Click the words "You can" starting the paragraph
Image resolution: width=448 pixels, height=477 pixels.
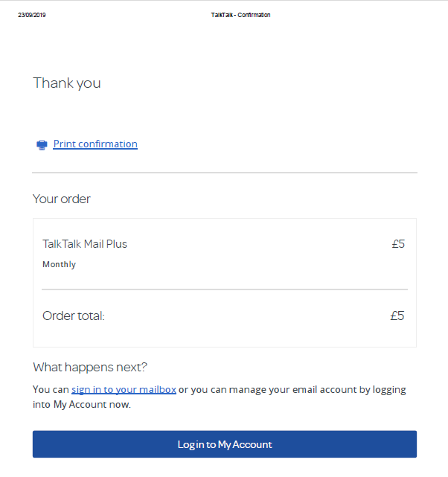tap(51, 389)
